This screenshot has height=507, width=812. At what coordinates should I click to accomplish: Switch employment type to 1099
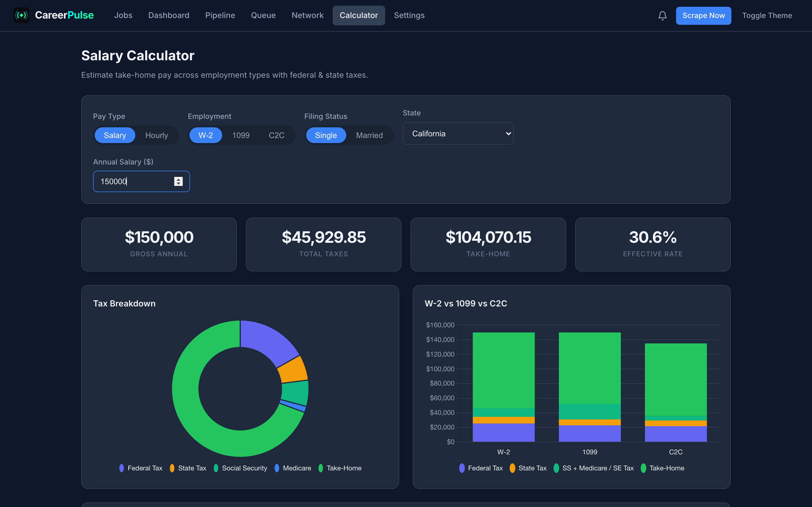pyautogui.click(x=241, y=135)
